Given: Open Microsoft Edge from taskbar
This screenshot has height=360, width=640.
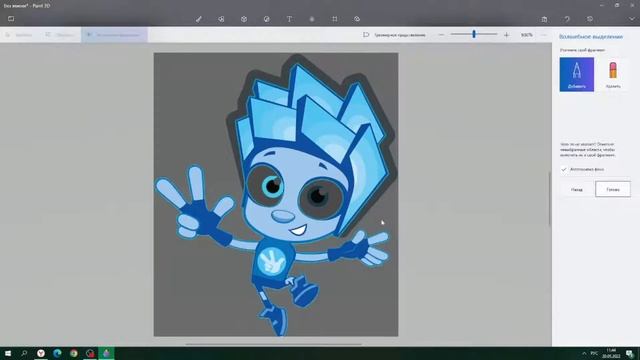Looking at the screenshot, I should (57, 353).
